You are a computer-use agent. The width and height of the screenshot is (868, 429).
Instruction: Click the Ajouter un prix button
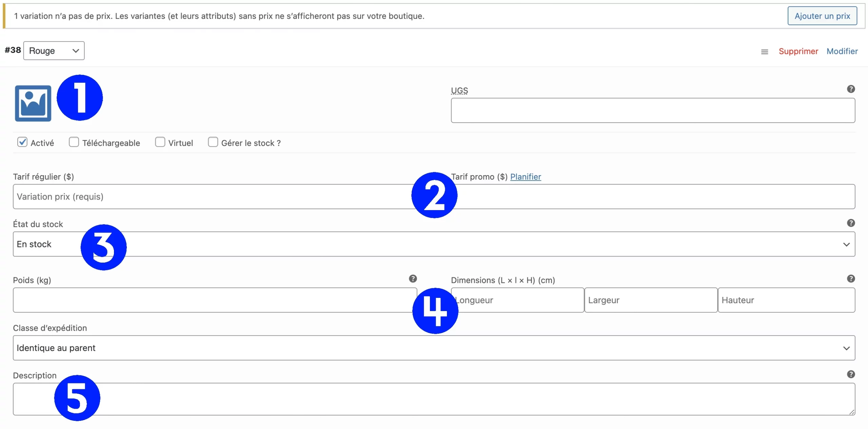click(822, 16)
